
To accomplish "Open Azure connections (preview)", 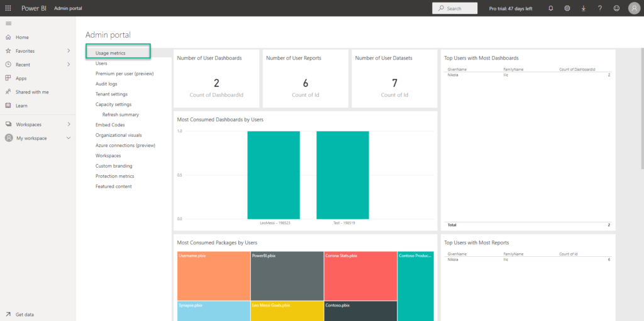I will 125,145.
